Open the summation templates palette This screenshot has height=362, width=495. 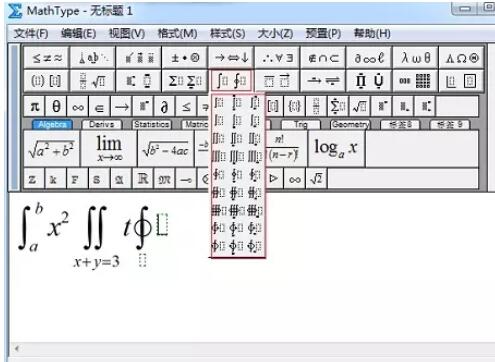click(x=185, y=81)
